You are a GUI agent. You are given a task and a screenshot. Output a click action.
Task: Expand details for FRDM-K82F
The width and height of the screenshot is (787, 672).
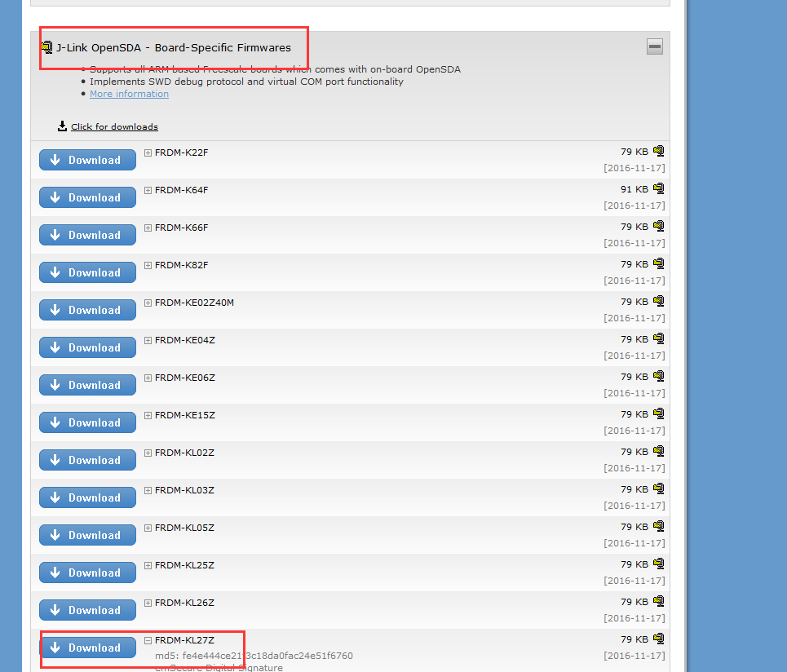coord(148,265)
